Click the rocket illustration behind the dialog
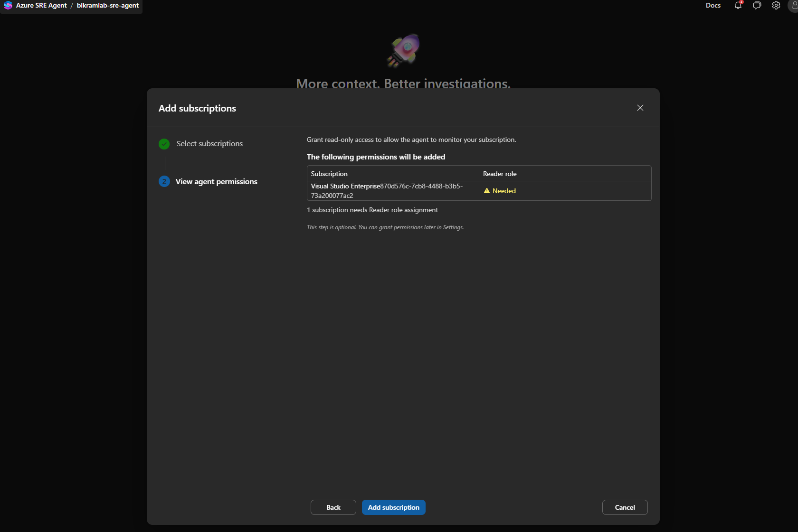 (403, 50)
